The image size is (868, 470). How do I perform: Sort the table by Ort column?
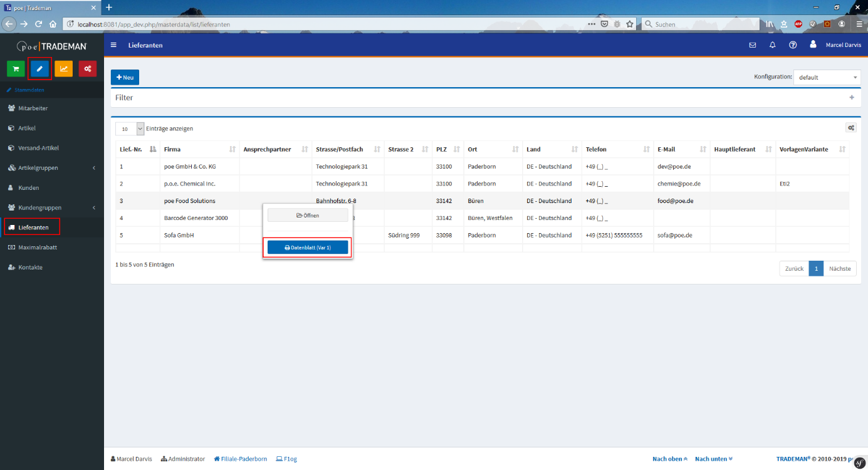pyautogui.click(x=493, y=149)
